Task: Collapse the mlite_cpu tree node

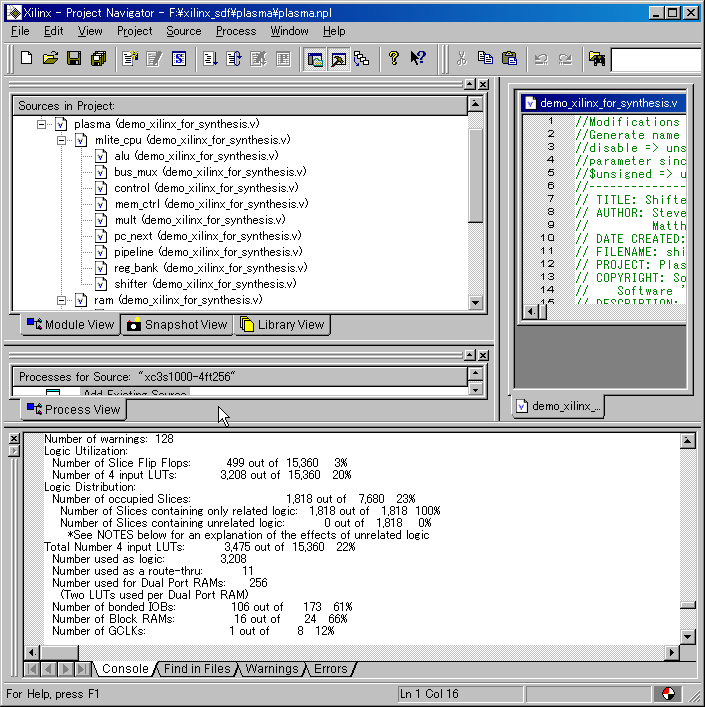Action: [62, 140]
